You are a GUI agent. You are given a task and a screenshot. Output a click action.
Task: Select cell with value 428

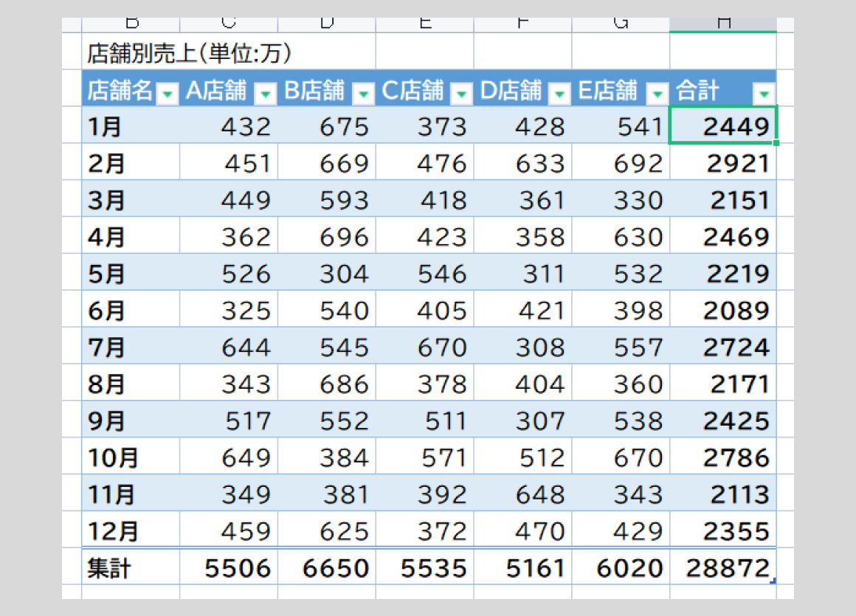(x=522, y=125)
